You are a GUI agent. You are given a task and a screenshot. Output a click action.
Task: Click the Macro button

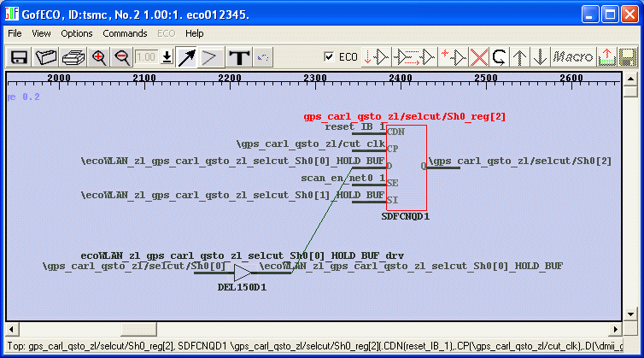point(572,57)
